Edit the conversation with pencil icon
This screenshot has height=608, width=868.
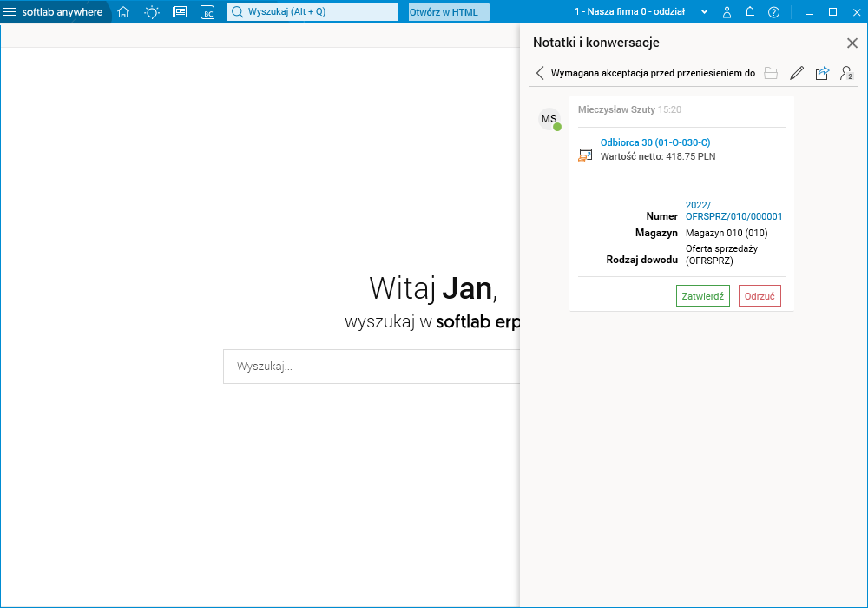click(797, 73)
